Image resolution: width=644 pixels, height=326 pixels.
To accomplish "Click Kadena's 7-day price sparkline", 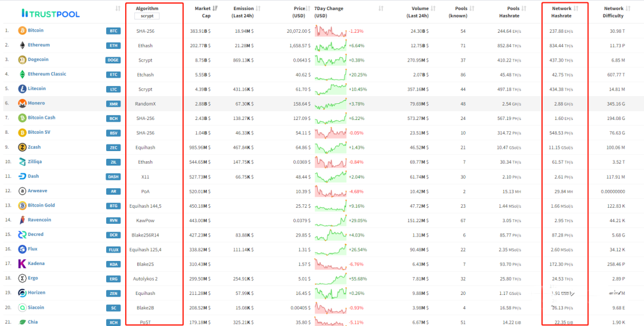I will point(330,265).
